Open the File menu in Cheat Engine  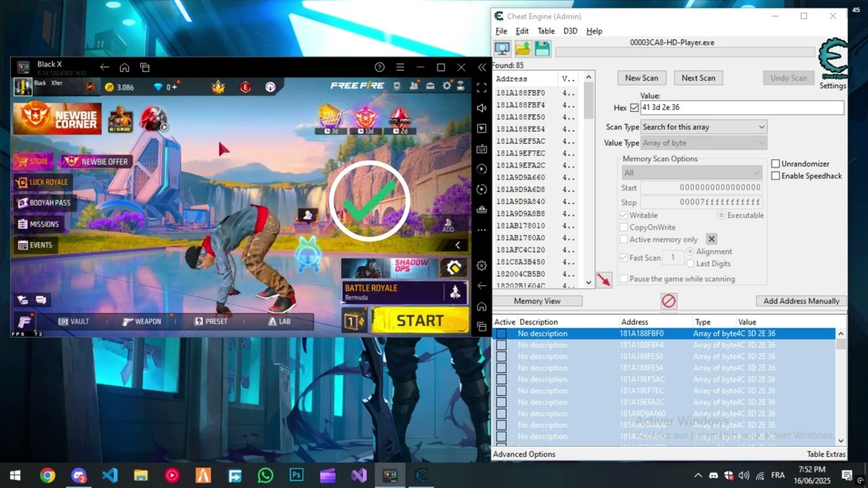click(501, 31)
